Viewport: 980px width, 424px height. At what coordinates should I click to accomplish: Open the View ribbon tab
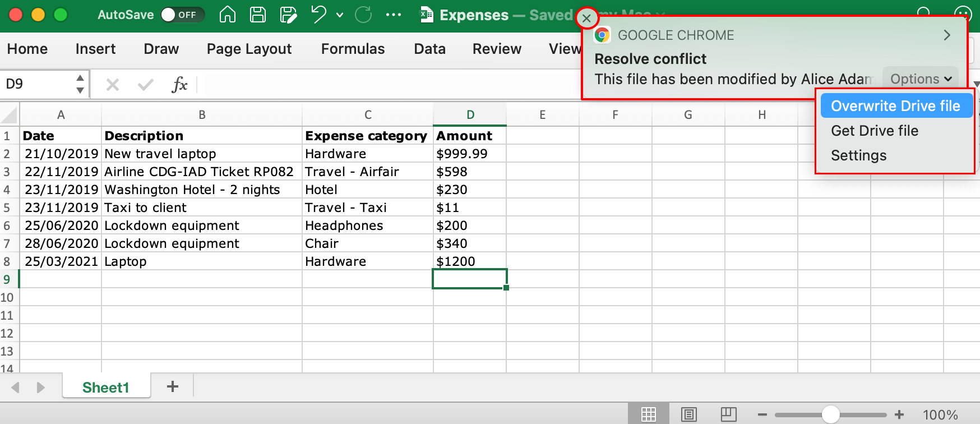pyautogui.click(x=565, y=49)
